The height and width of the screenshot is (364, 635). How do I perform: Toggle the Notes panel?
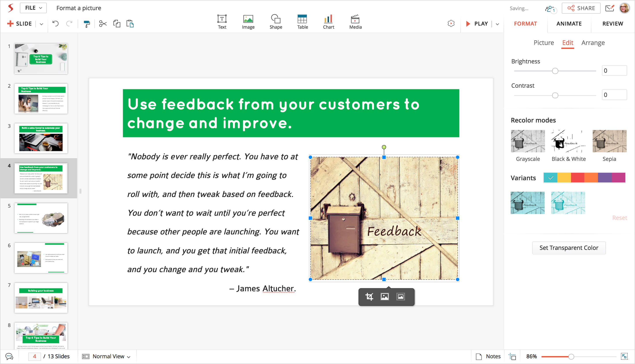(488, 356)
